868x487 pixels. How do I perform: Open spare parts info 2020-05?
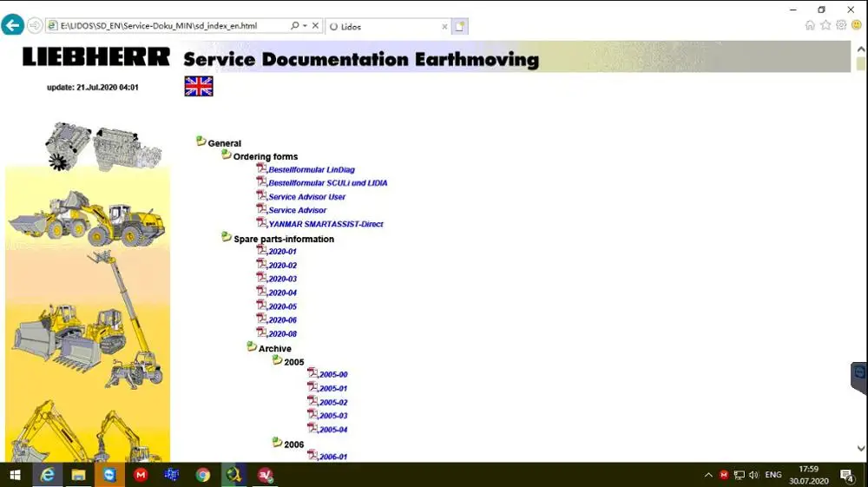coord(282,306)
